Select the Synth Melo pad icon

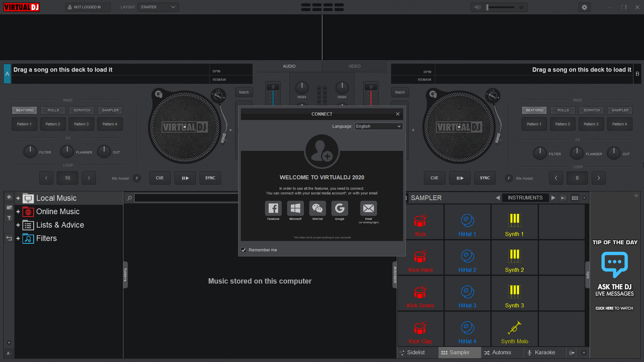[515, 327]
